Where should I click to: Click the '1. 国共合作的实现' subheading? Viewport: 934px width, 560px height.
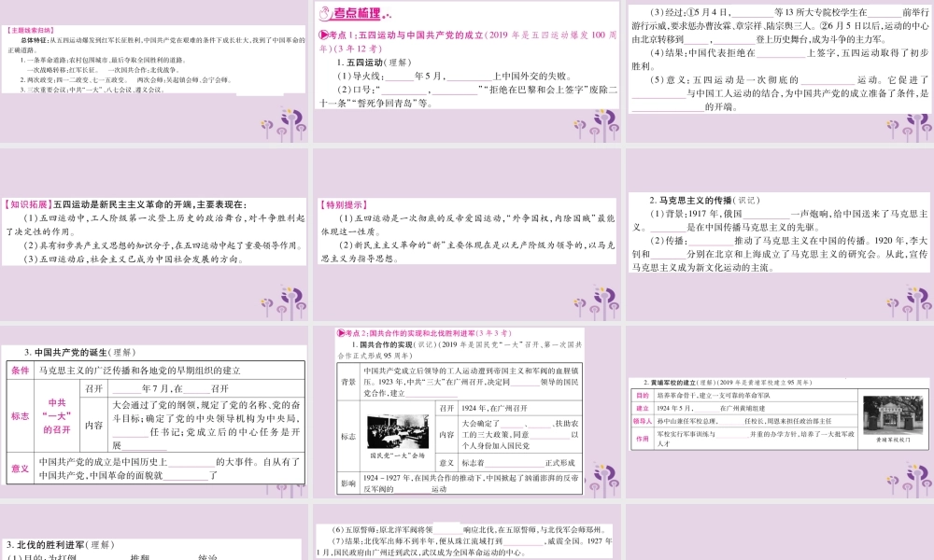click(460, 350)
